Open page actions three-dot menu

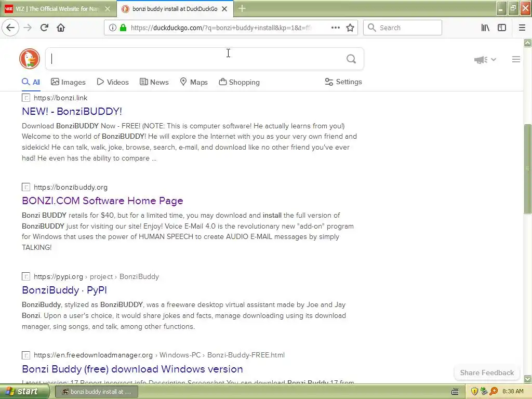tap(335, 28)
